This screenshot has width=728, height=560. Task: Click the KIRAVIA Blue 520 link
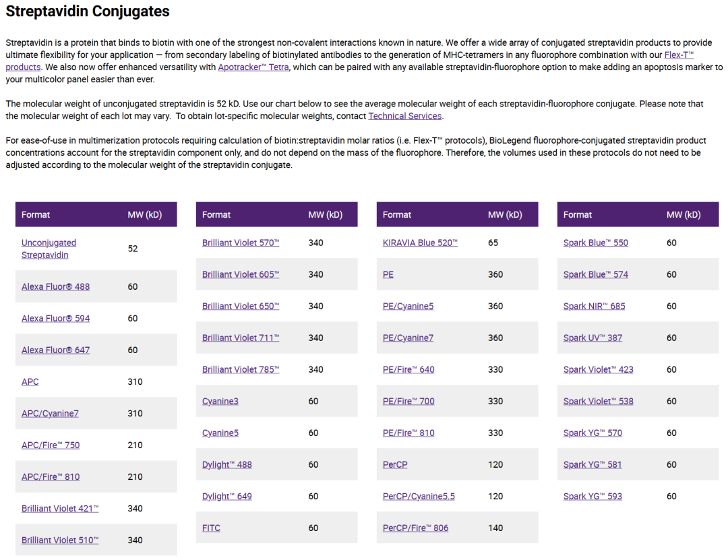[x=420, y=243]
